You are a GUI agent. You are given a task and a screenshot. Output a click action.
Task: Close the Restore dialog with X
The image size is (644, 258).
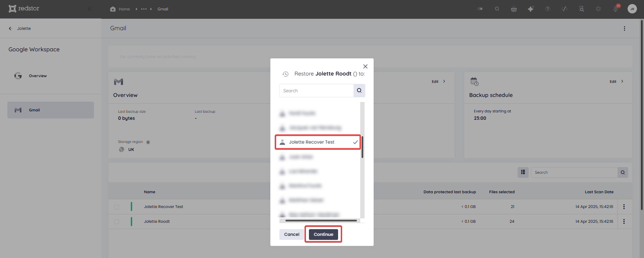click(x=365, y=66)
